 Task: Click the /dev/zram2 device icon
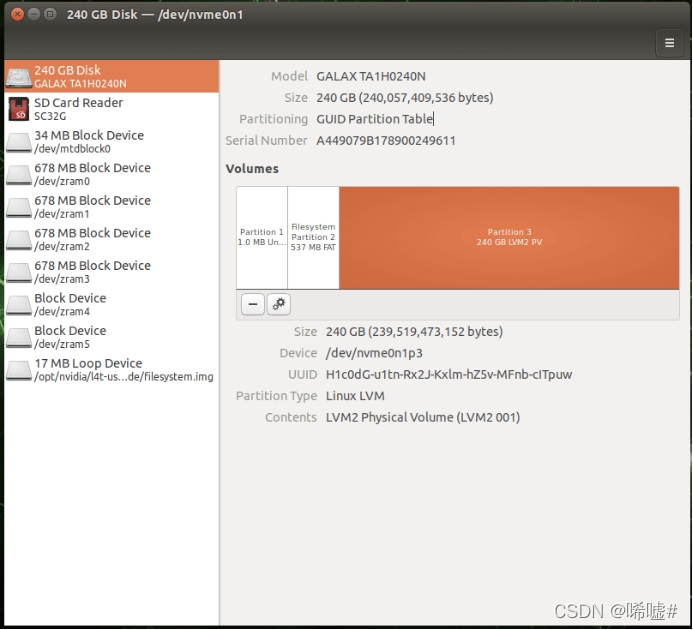click(19, 240)
